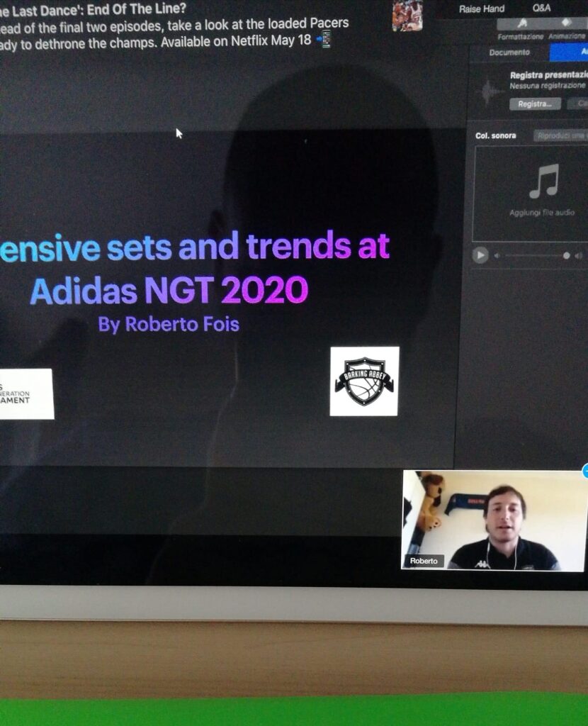
Task: Open the Last Dance post thumbnail image
Action: click(x=407, y=16)
